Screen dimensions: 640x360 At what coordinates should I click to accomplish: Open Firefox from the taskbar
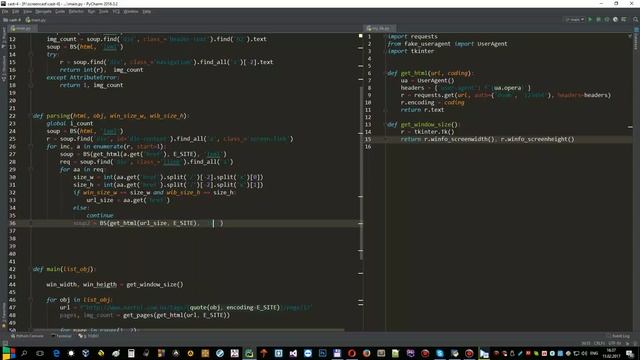click(367, 353)
